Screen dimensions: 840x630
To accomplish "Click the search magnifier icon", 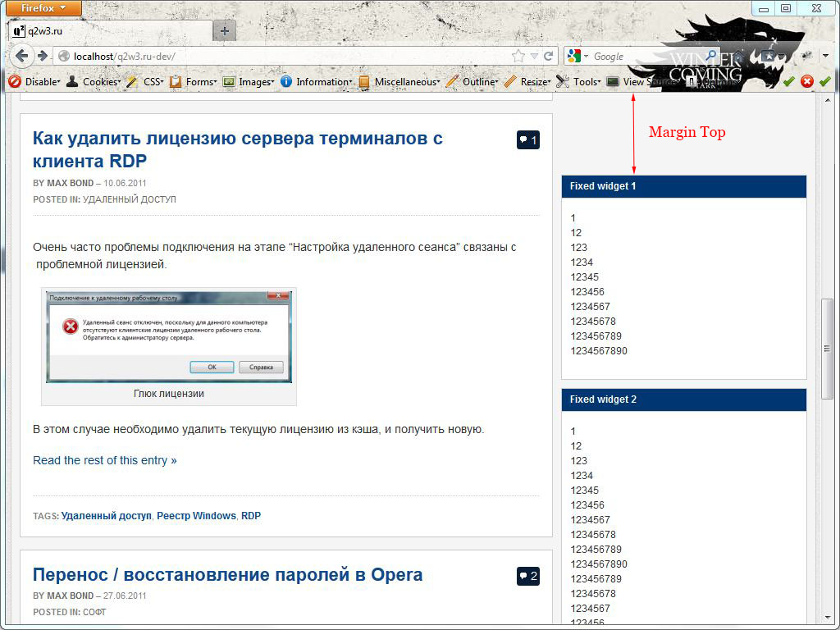I will [711, 55].
